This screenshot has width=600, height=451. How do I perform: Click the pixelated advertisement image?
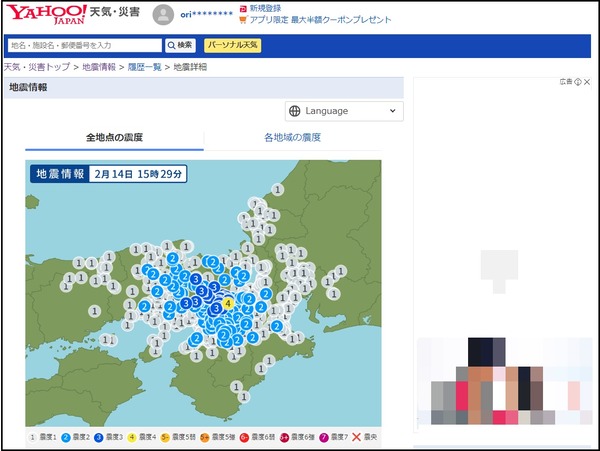coord(505,381)
